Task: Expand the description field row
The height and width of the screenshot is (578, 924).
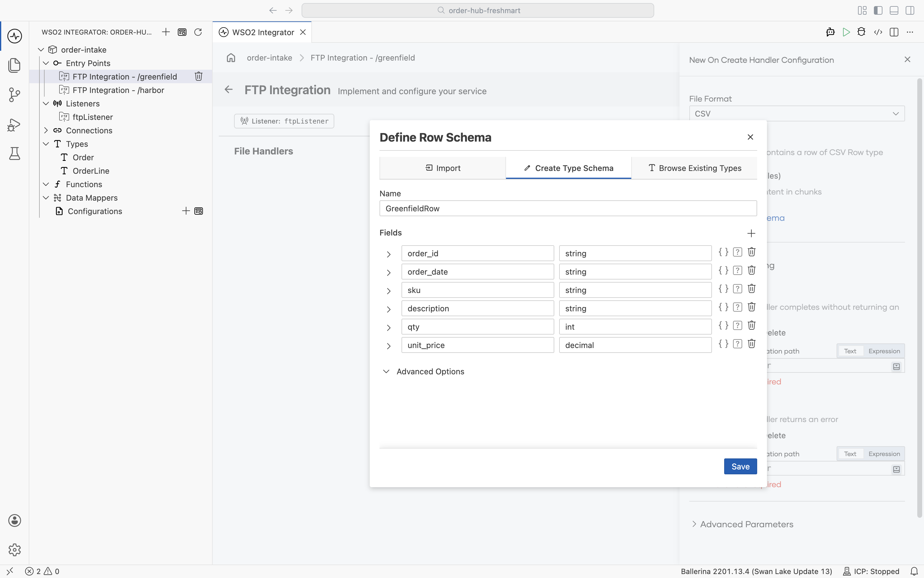Action: (389, 309)
